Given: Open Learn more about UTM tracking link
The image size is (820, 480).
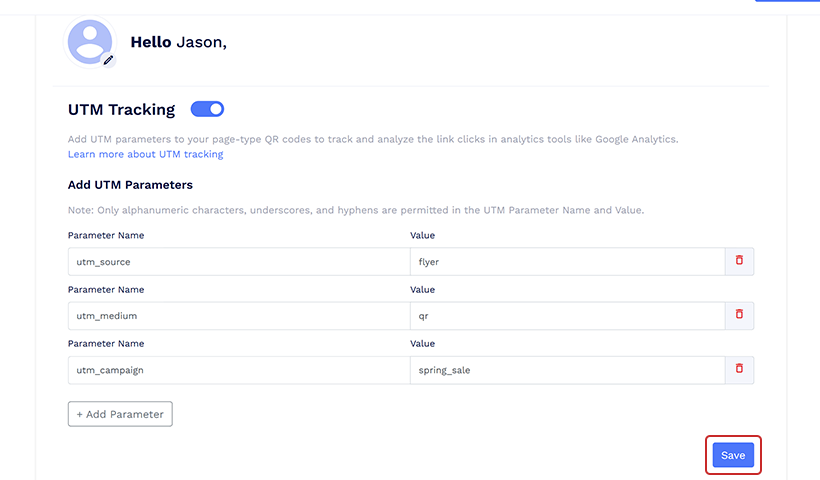Looking at the screenshot, I should (x=145, y=154).
